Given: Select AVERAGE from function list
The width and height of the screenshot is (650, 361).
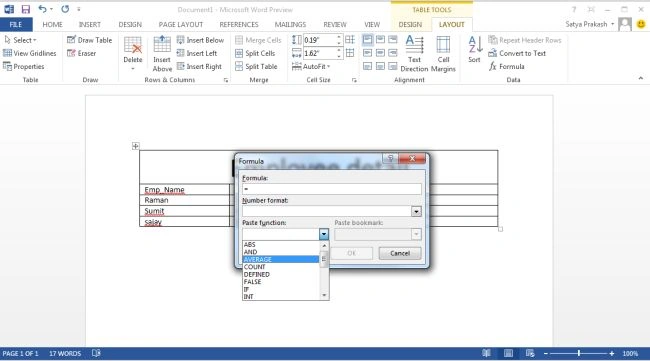Looking at the screenshot, I should click(281, 259).
